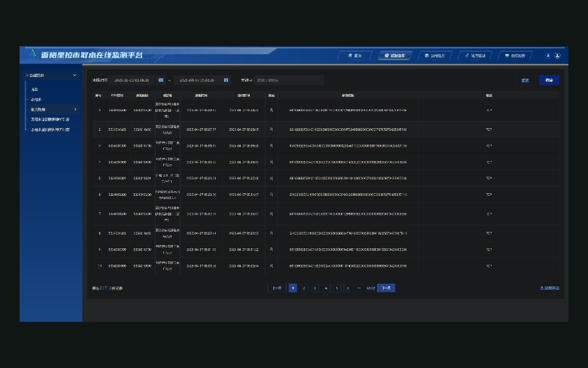
Task: Select table row number 8
Action: [x=326, y=233]
